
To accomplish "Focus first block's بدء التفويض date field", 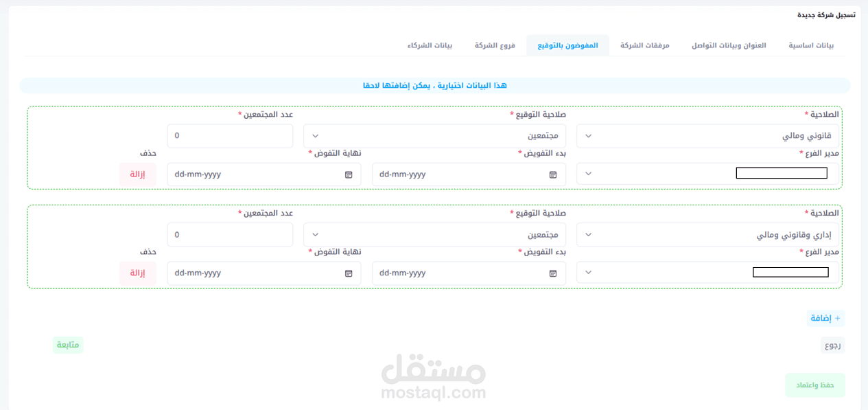I will tap(469, 174).
